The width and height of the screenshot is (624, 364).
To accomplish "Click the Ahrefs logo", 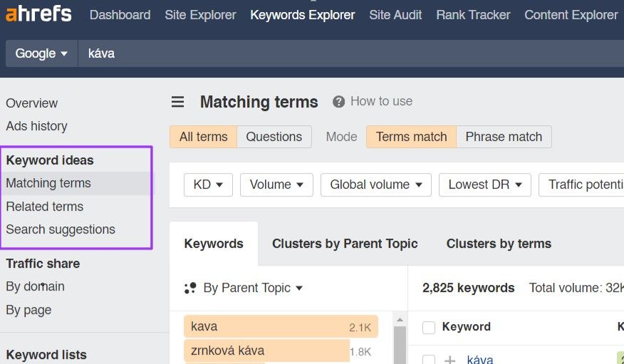I will click(38, 14).
